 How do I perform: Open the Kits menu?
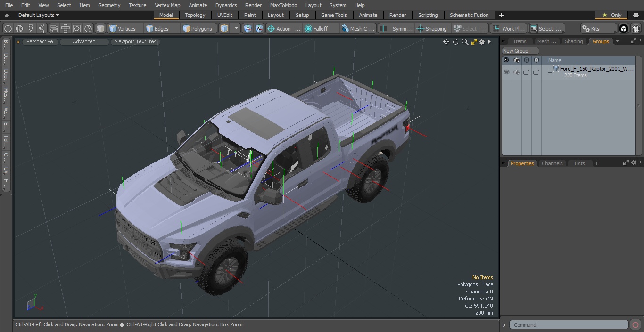pos(599,29)
